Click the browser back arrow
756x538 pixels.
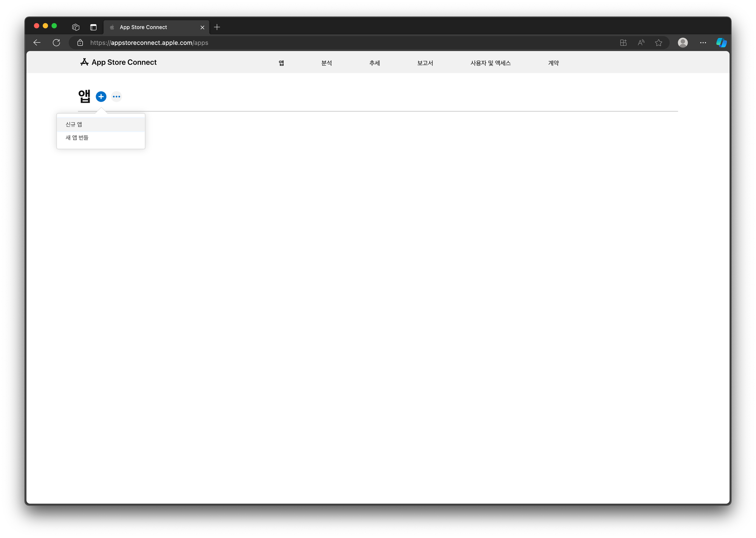[x=37, y=43]
